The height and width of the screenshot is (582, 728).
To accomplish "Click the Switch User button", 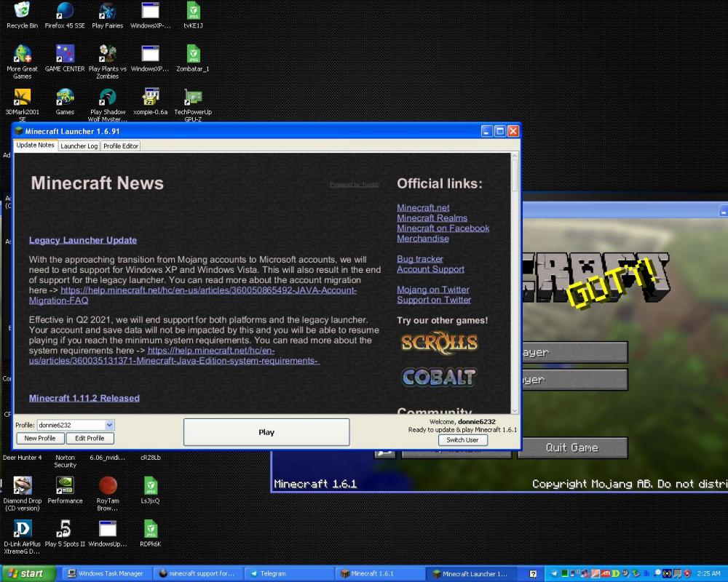I will pyautogui.click(x=462, y=440).
